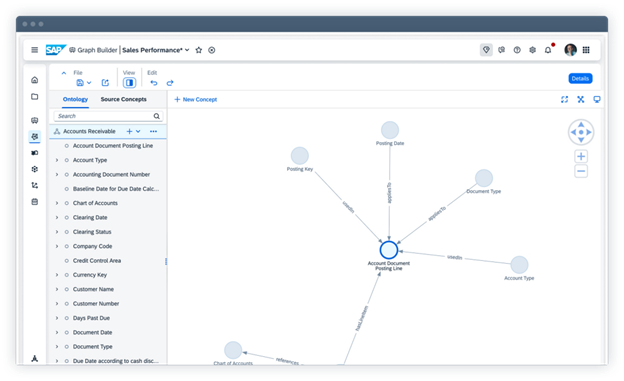Image resolution: width=624 pixels, height=381 pixels.
Task: Expand the Company Code tree item
Action: [x=57, y=246]
